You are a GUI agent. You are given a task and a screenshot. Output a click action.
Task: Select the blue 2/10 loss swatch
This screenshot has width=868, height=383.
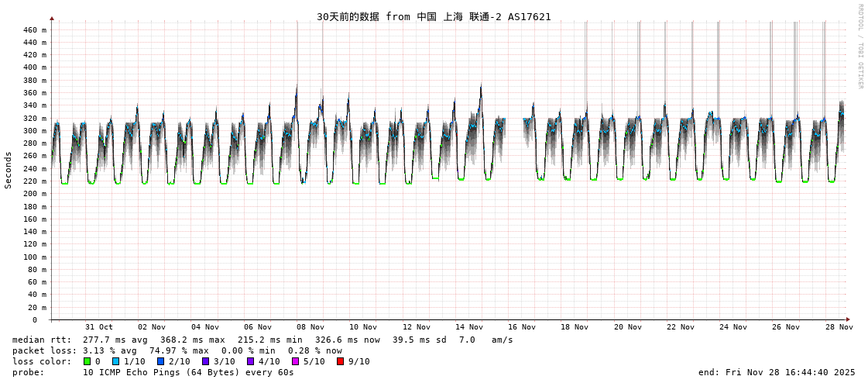(161, 361)
